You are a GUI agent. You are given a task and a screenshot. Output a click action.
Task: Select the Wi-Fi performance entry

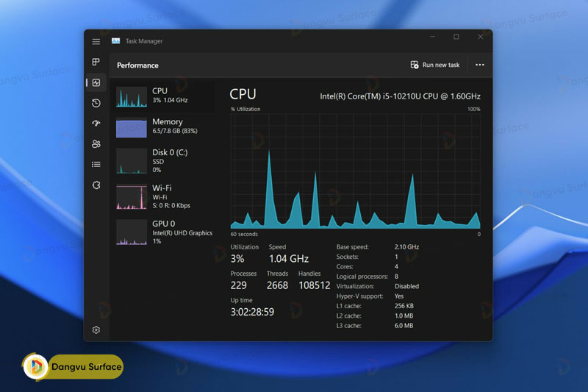(x=164, y=196)
